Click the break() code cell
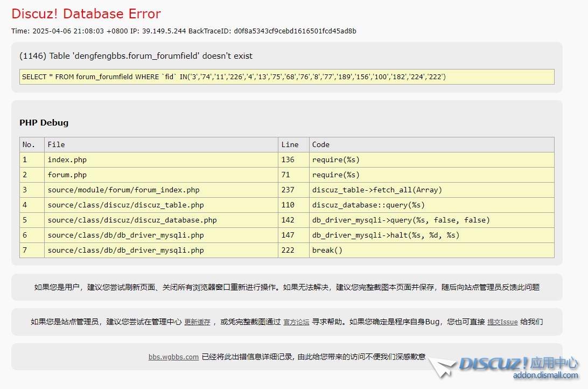The image size is (588, 389). [x=432, y=250]
